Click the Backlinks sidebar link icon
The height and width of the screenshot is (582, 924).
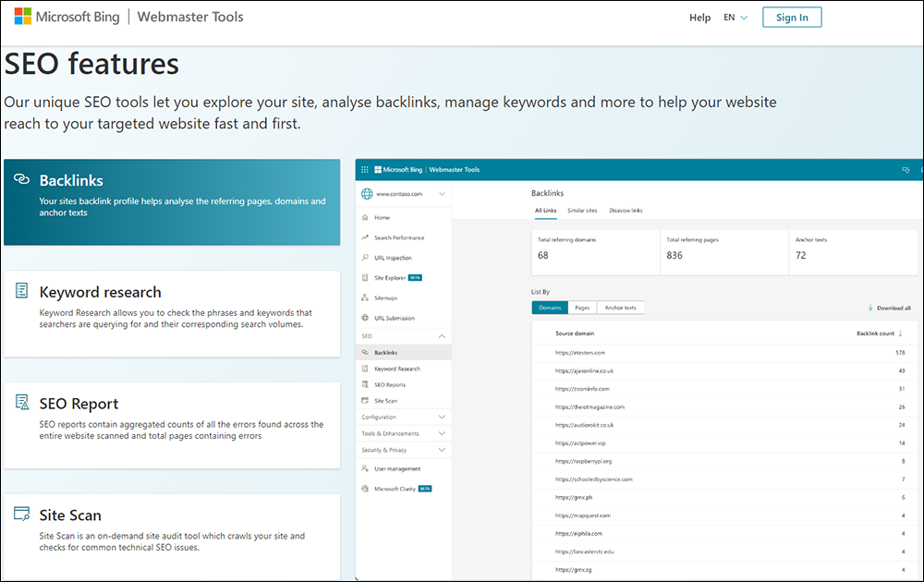(x=365, y=352)
